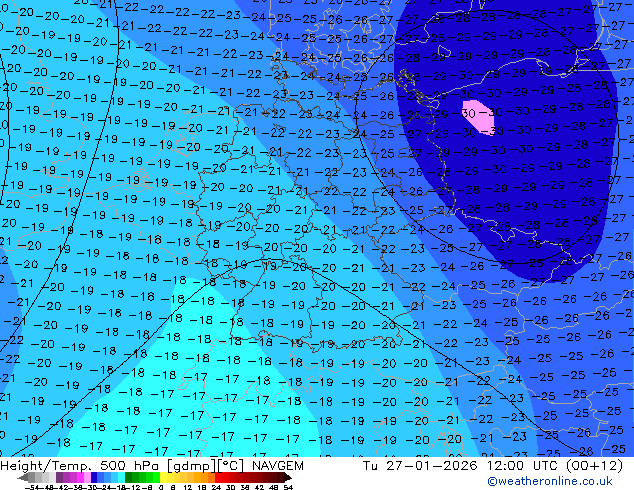This screenshot has width=634, height=490.
Task: Click the dark blue swatch in the legend
Action: tap(94, 477)
